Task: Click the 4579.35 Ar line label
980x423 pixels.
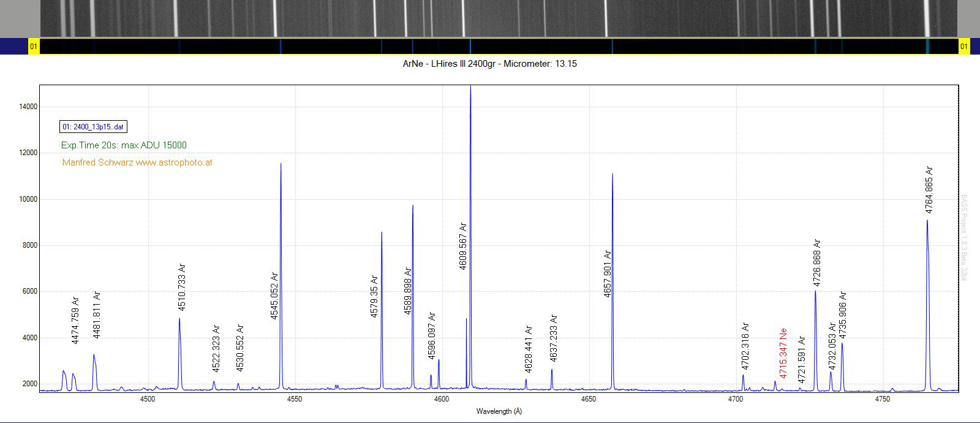Action: [x=374, y=297]
